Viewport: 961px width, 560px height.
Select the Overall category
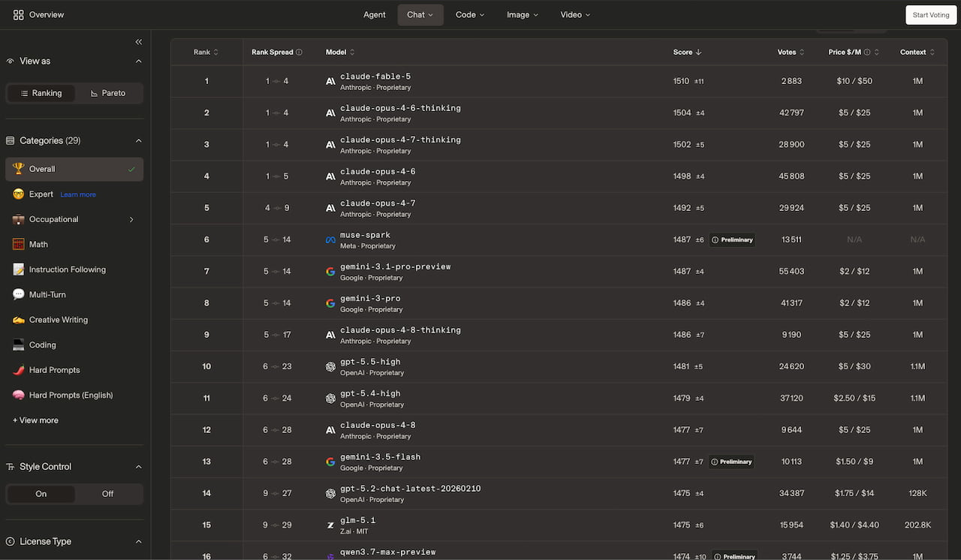(74, 169)
